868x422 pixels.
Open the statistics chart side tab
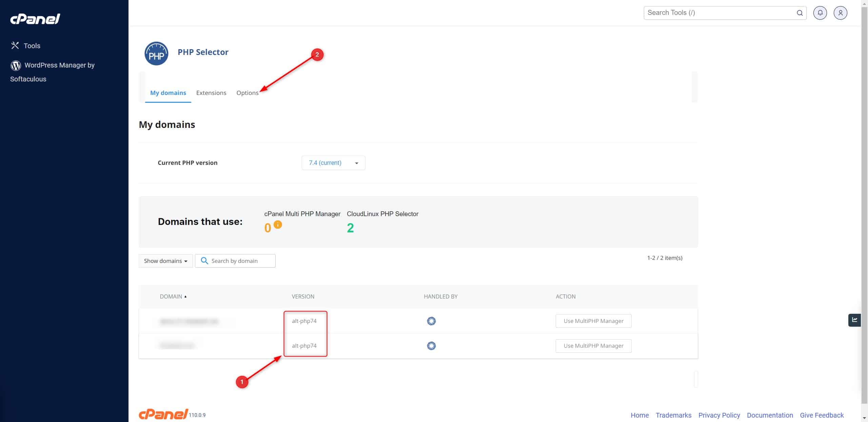click(854, 320)
